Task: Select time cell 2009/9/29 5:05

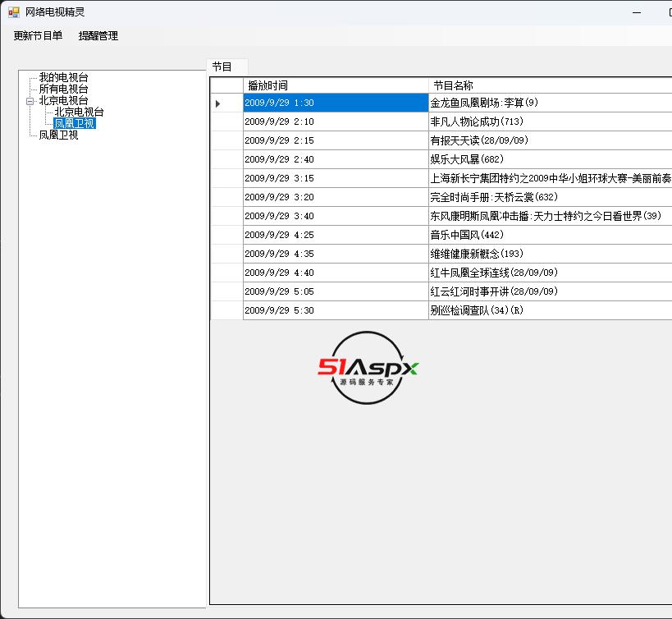Action: click(x=336, y=291)
